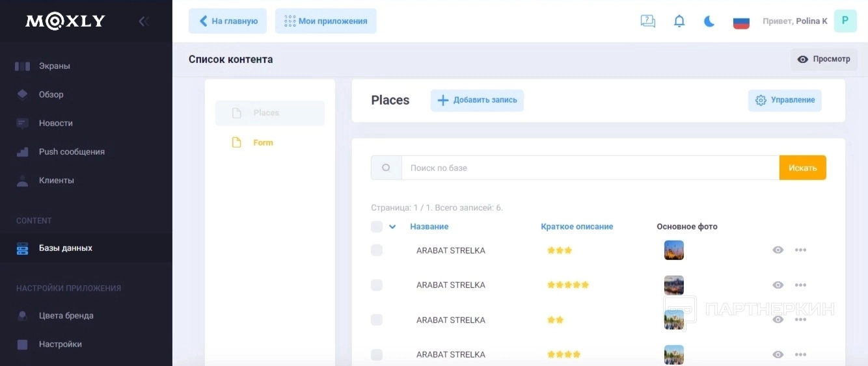Open the notifications bell icon
Image resolution: width=868 pixels, height=366 pixels.
679,21
